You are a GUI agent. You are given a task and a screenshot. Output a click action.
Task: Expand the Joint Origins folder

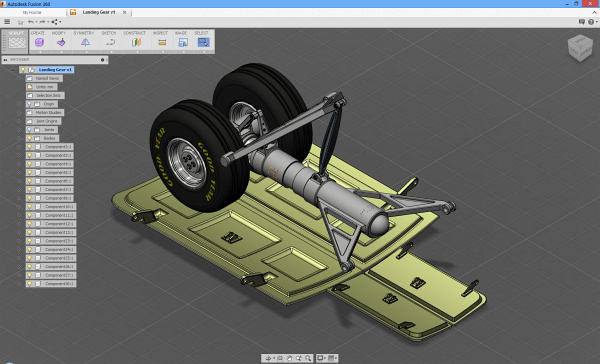click(19, 121)
